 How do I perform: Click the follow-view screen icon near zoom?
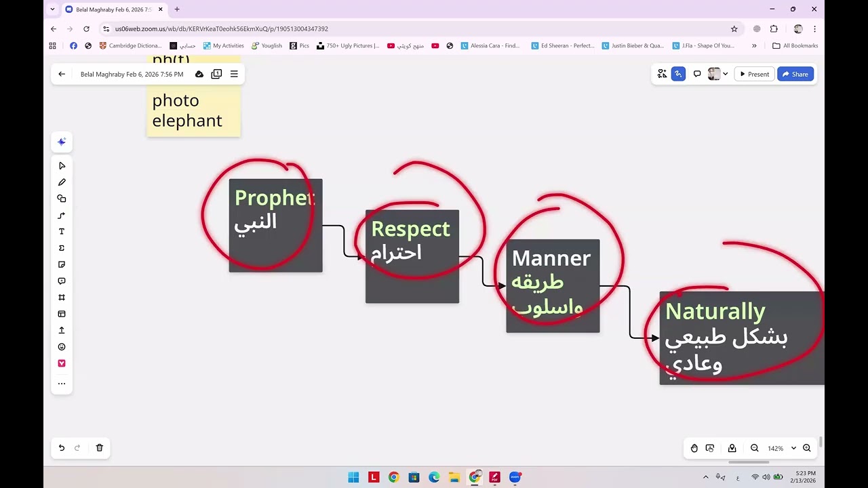[x=710, y=448]
